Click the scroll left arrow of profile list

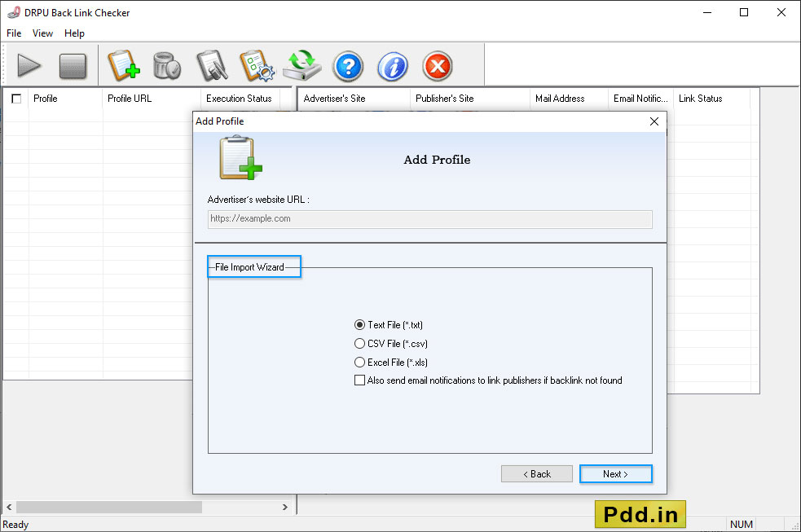click(9, 507)
